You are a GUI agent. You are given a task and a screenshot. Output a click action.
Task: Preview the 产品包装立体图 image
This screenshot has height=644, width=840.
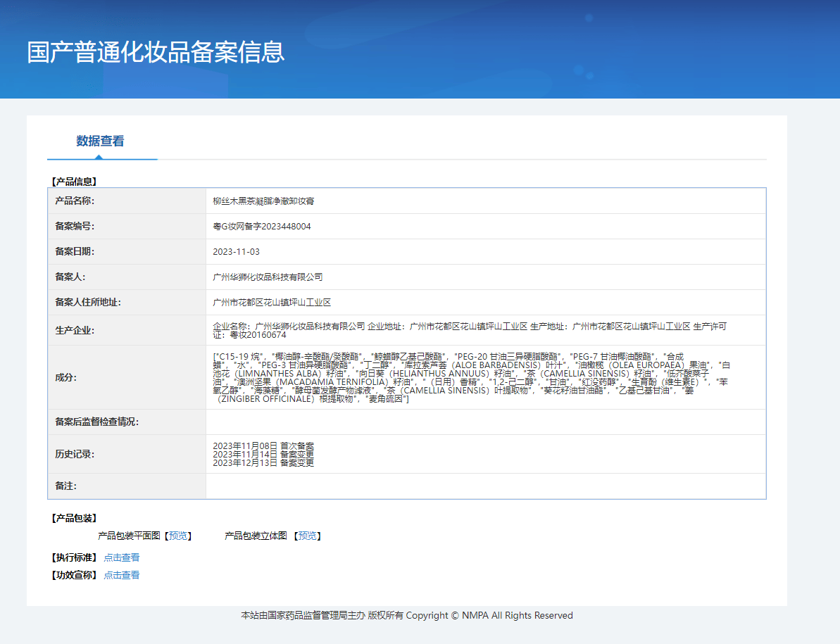pos(307,536)
